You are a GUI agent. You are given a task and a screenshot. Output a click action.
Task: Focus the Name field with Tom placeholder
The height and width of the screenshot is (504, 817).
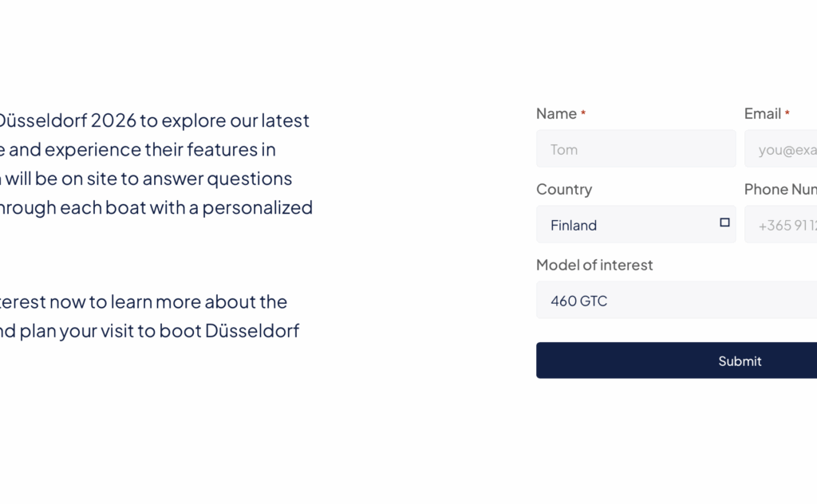[635, 149]
